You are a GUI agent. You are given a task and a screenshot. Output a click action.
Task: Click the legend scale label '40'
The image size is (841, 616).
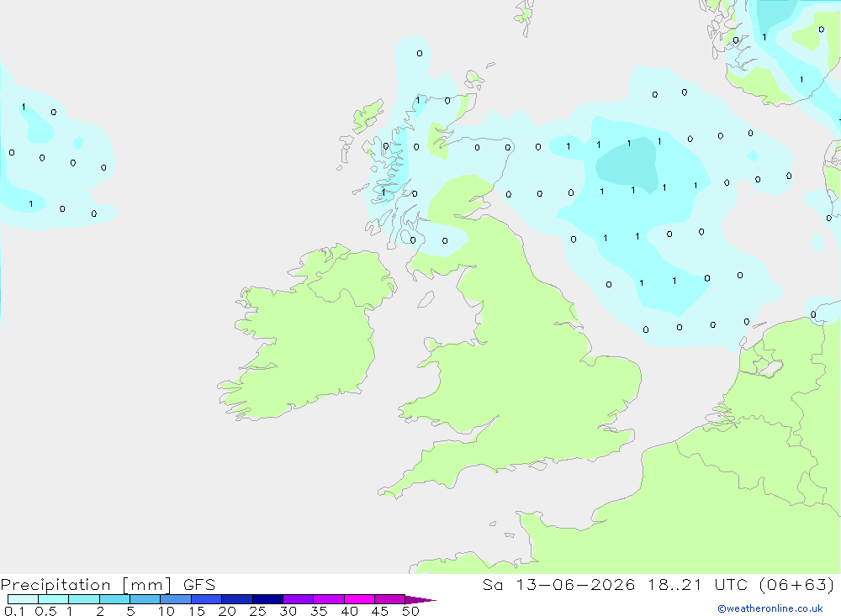(349, 611)
